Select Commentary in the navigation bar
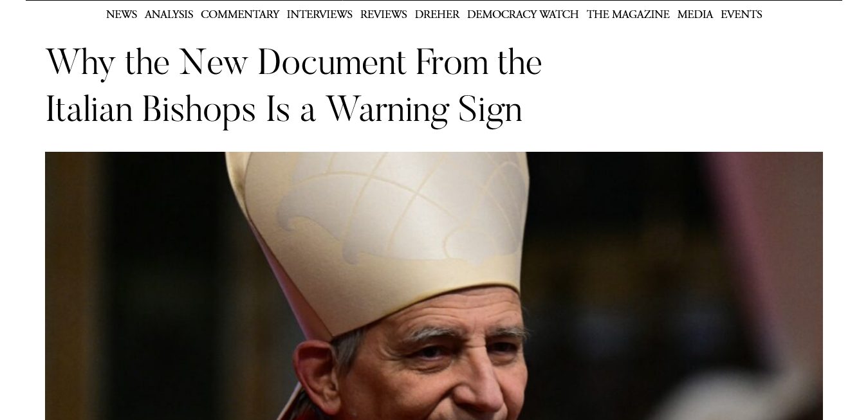 coord(240,15)
